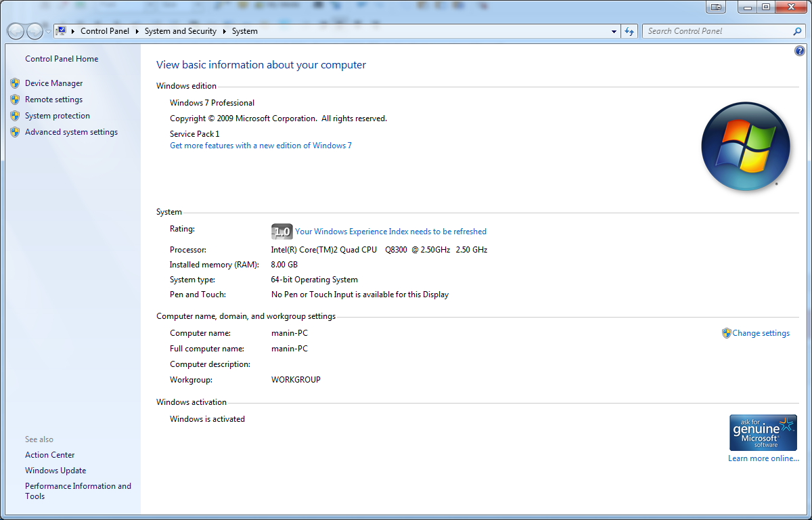Refresh the address bar location
812x520 pixels.
tap(630, 31)
